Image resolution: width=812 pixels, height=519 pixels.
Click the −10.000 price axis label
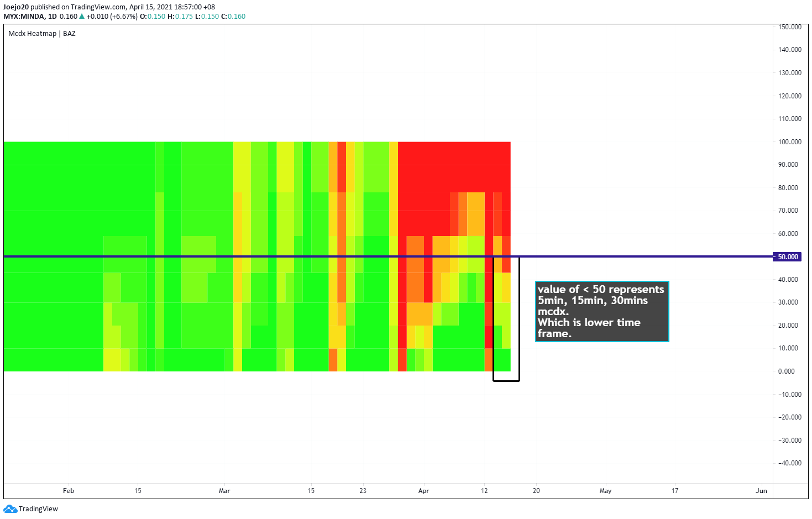(x=789, y=395)
